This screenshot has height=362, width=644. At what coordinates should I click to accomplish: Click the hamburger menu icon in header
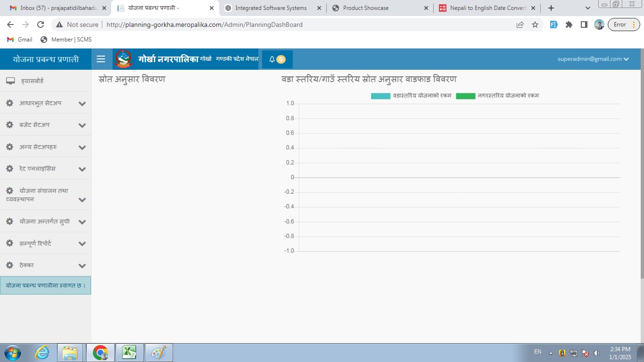pos(100,59)
